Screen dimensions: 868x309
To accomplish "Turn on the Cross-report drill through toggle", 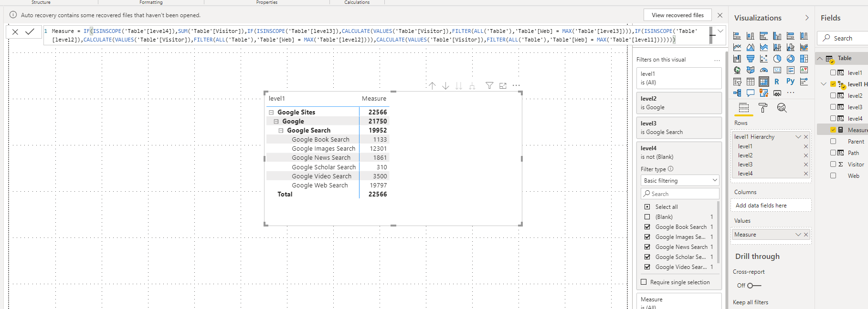I will [754, 286].
